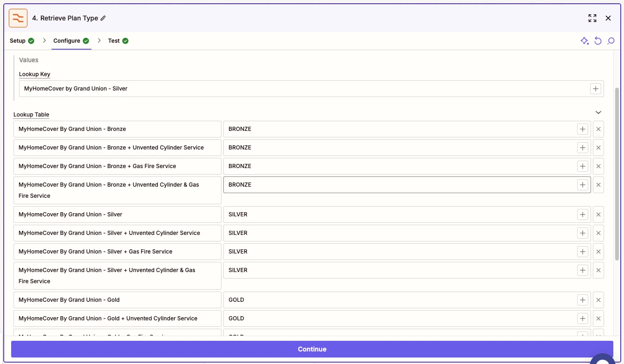The image size is (624, 364).
Task: Delete the 'MyHomeCover By Grand Union - Gold' row
Action: coord(598,300)
